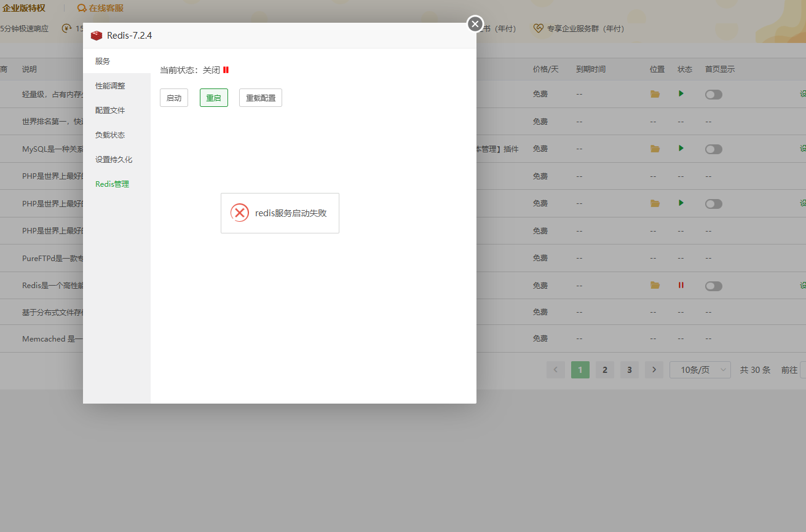Click the 基于分布式文件存 description text

coord(52,312)
